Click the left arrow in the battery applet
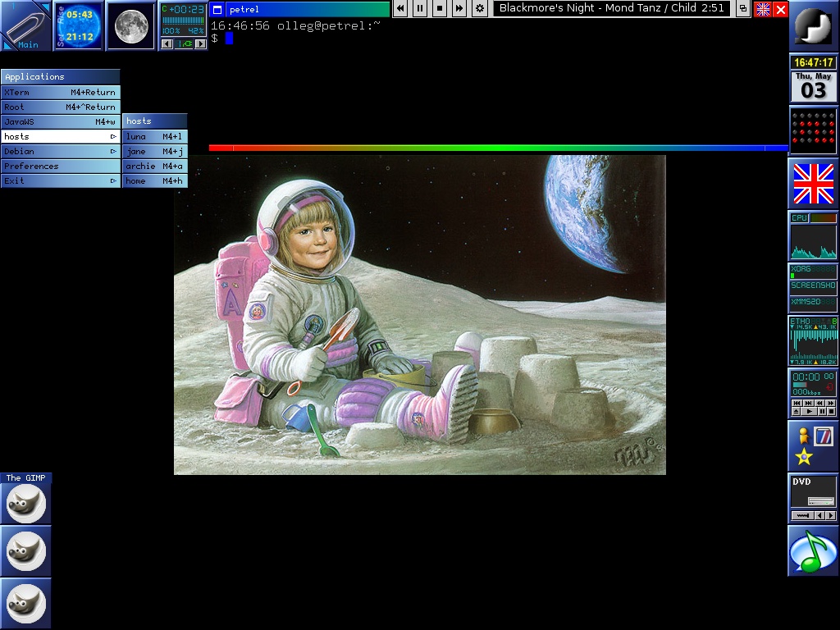Screen dimensions: 840x630 point(167,44)
